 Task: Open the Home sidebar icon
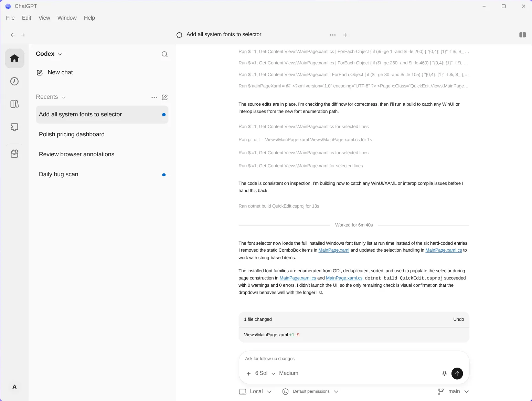14,58
